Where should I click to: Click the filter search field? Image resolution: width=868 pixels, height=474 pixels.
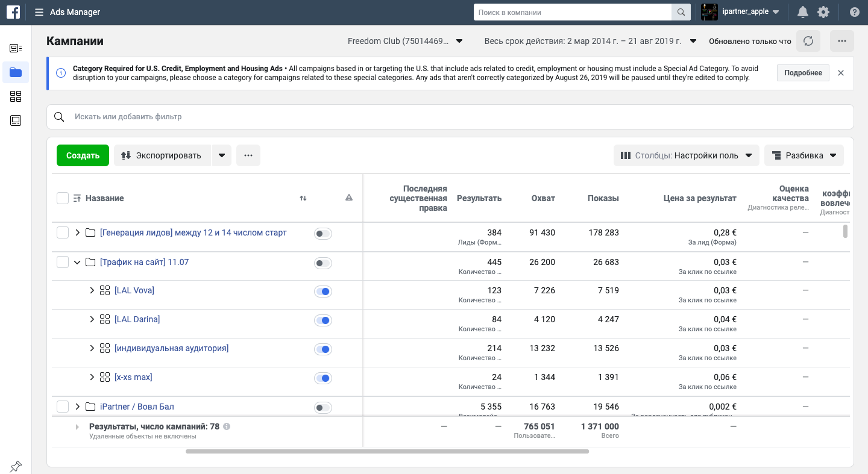point(450,117)
